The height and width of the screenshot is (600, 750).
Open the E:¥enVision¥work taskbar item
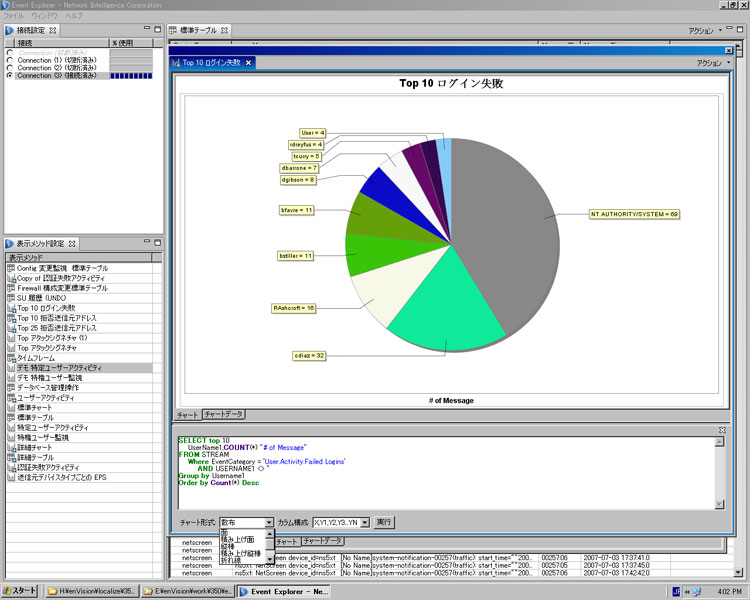188,592
